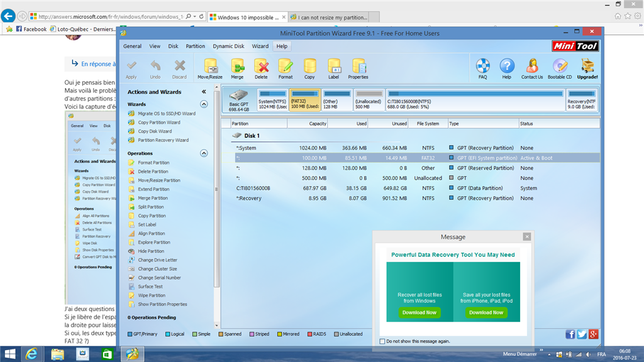Open the View menu
This screenshot has height=362, width=644.
pos(155,46)
